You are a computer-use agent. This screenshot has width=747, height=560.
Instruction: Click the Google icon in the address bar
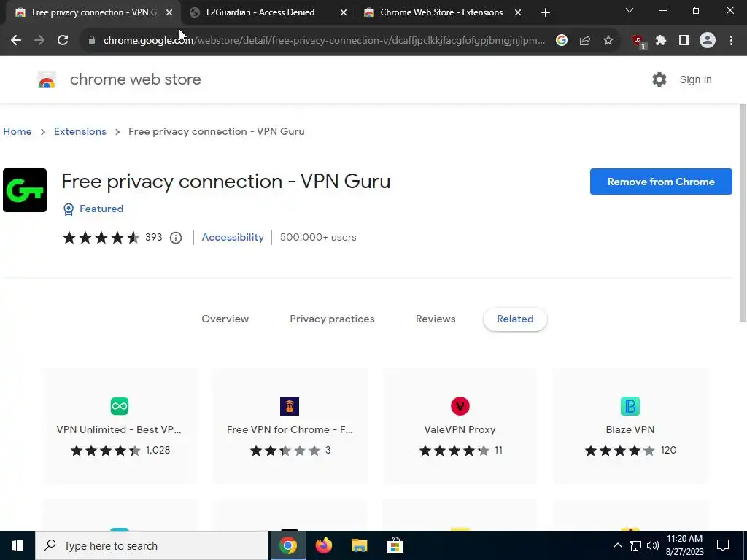pos(562,41)
